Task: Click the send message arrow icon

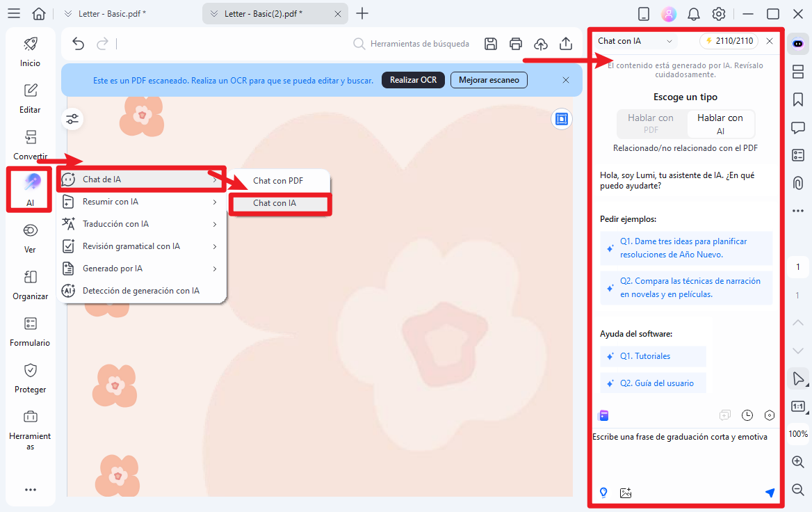Action: coord(770,493)
